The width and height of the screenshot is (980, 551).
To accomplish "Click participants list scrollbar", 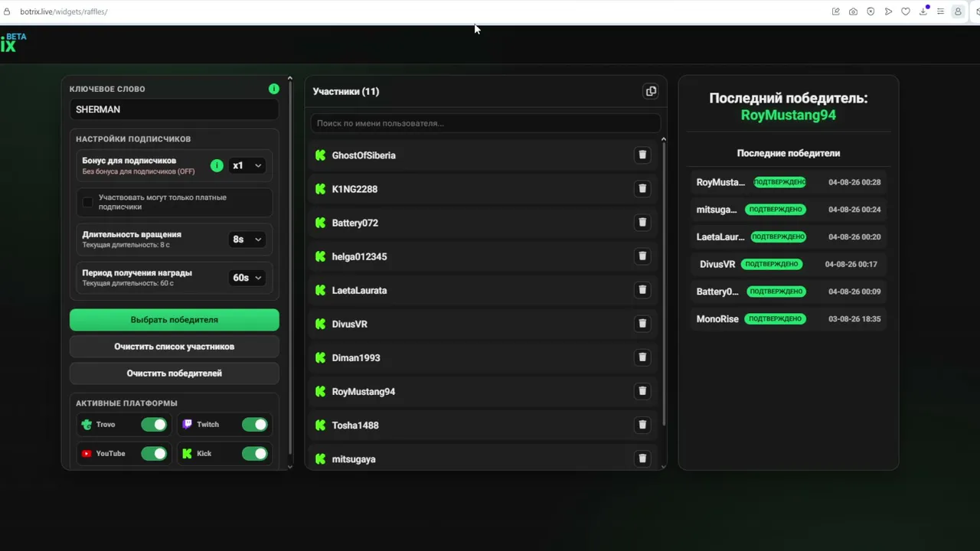I will (x=664, y=283).
